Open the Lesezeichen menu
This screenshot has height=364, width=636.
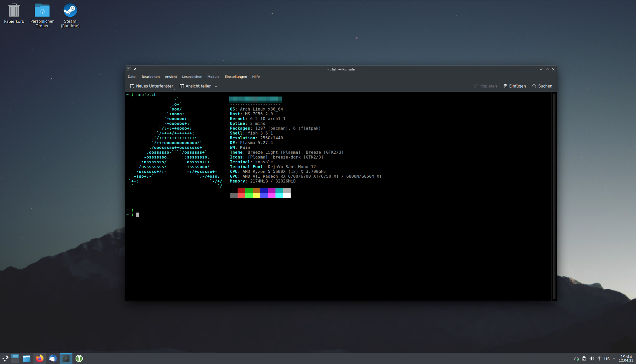coord(192,77)
